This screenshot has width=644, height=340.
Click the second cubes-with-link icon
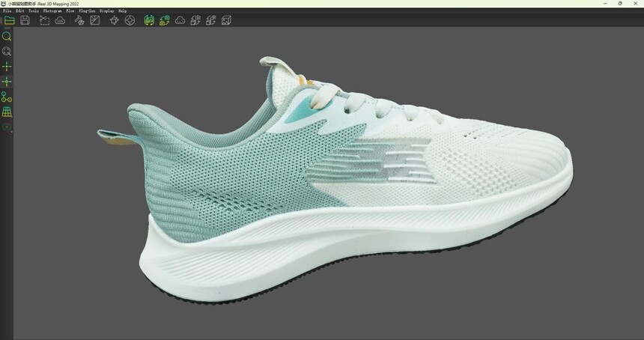click(x=210, y=20)
